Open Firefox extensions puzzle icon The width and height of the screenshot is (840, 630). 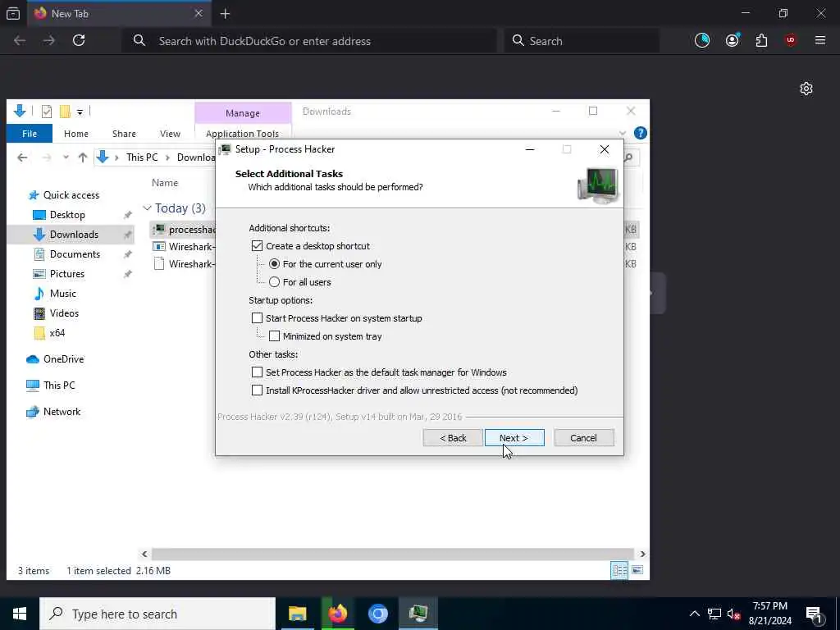pos(761,40)
